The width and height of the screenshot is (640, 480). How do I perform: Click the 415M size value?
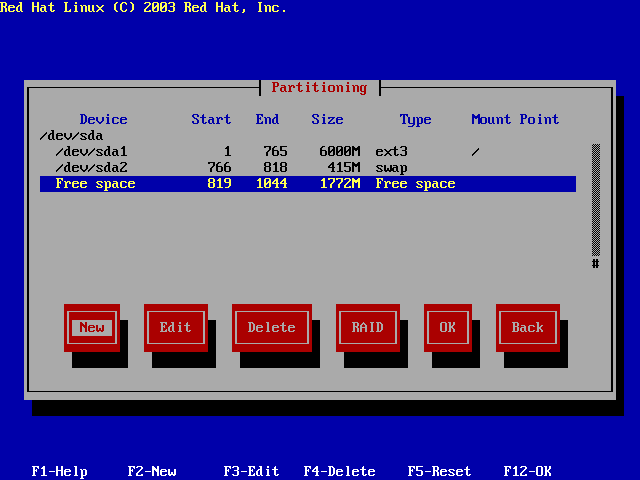pos(344,167)
